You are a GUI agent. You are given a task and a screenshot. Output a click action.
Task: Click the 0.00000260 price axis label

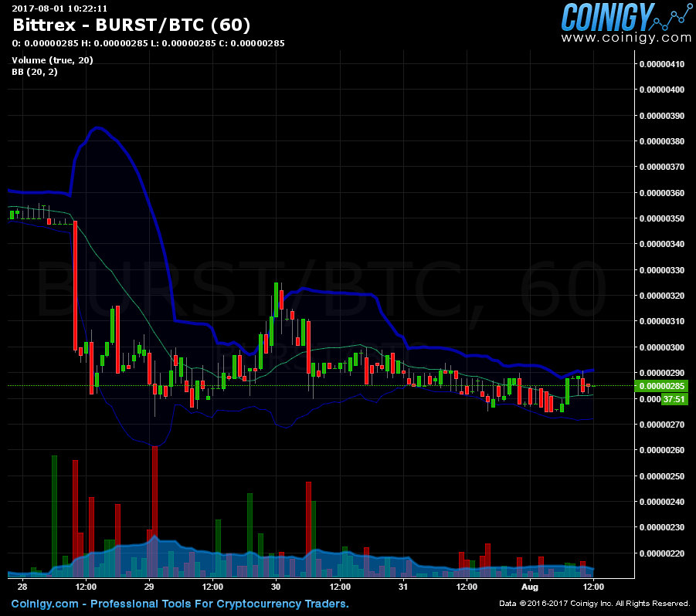[662, 450]
